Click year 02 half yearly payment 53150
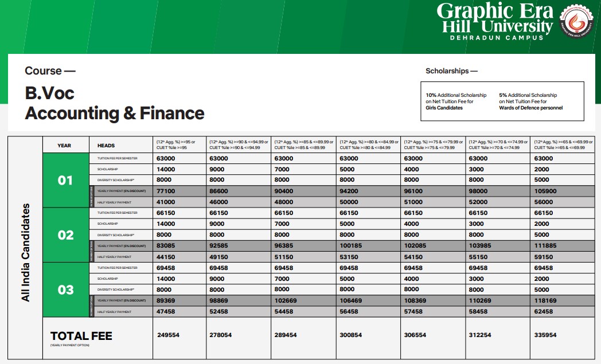The image size is (601, 364). click(349, 257)
